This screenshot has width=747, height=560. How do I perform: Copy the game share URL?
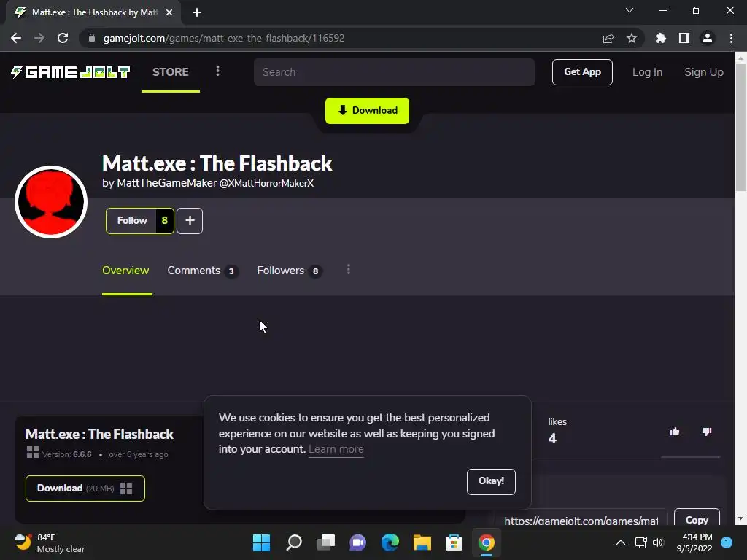coord(697,518)
